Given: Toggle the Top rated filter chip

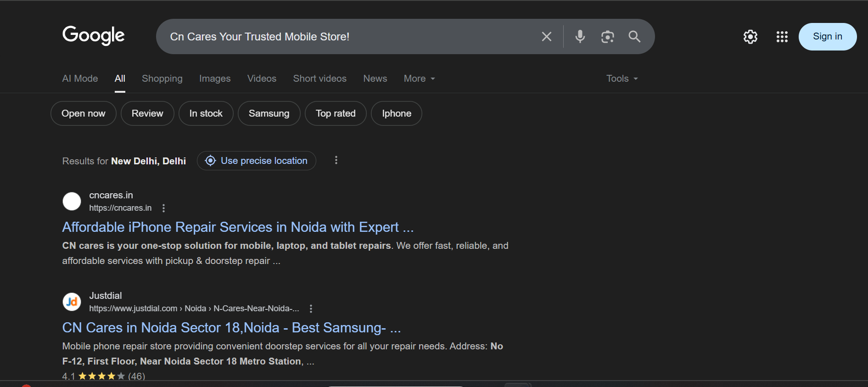Looking at the screenshot, I should tap(336, 113).
